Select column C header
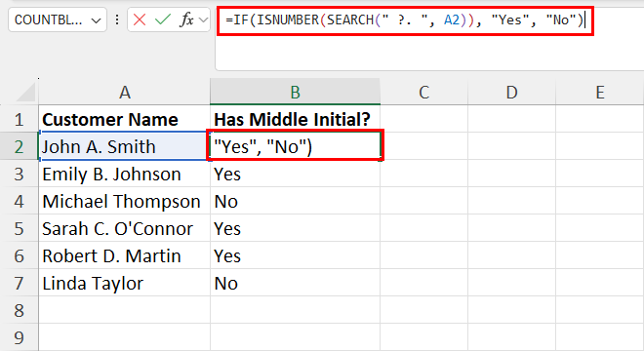The width and height of the screenshot is (644, 351). pyautogui.click(x=423, y=92)
